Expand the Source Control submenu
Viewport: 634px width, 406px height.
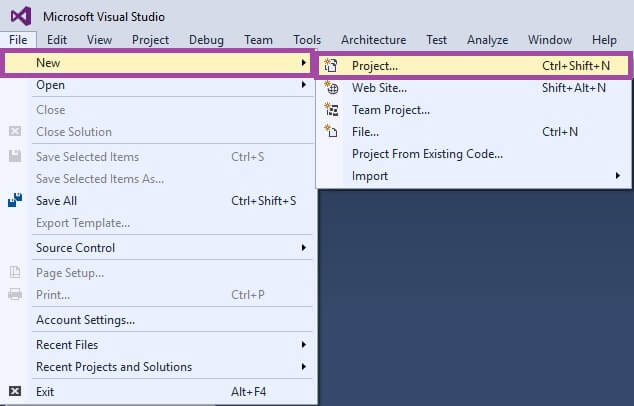point(303,247)
